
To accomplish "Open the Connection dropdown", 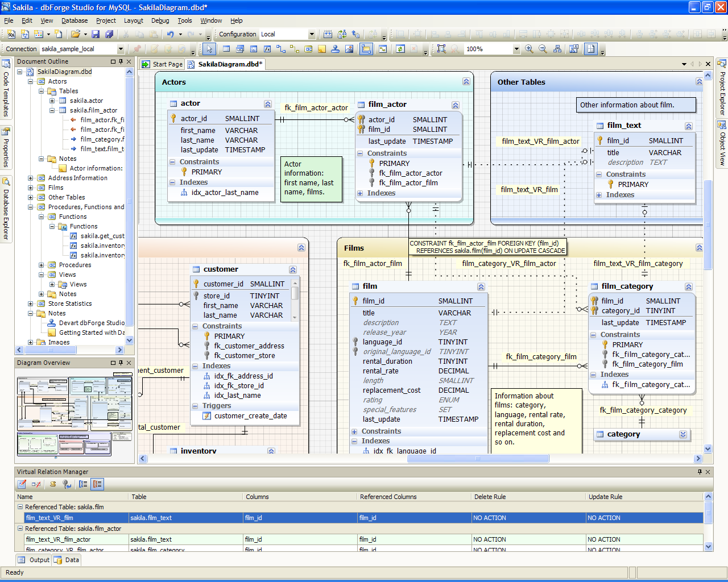I will pos(121,49).
